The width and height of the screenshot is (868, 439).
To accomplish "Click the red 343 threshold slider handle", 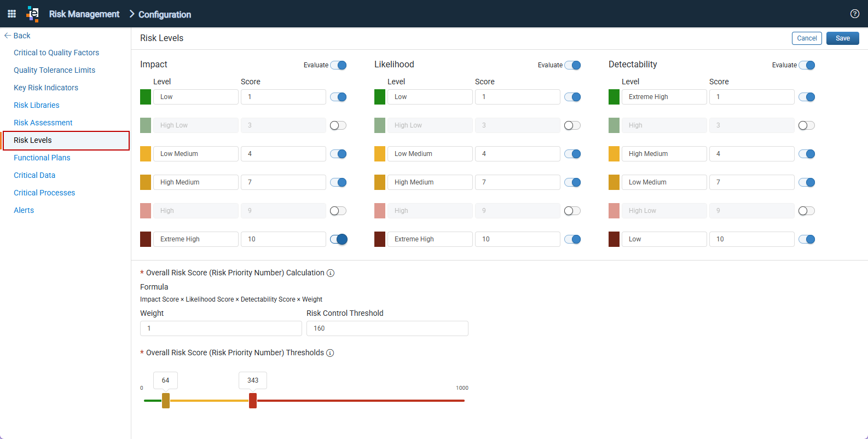I will [253, 401].
